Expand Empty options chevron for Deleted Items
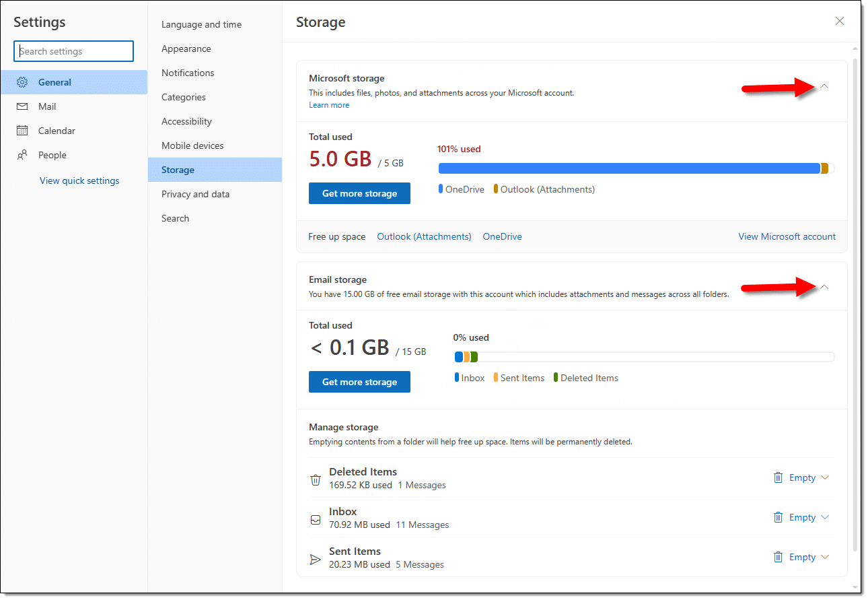Image resolution: width=868 pixels, height=600 pixels. tap(826, 477)
